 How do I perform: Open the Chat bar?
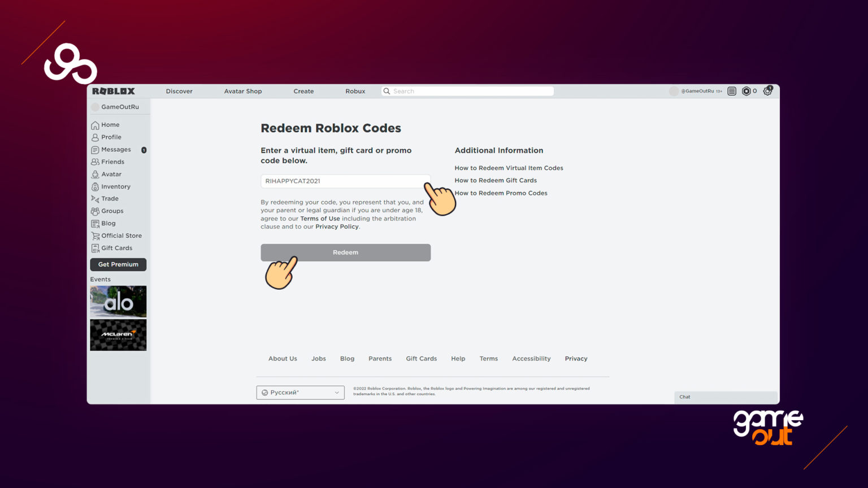[x=726, y=397]
